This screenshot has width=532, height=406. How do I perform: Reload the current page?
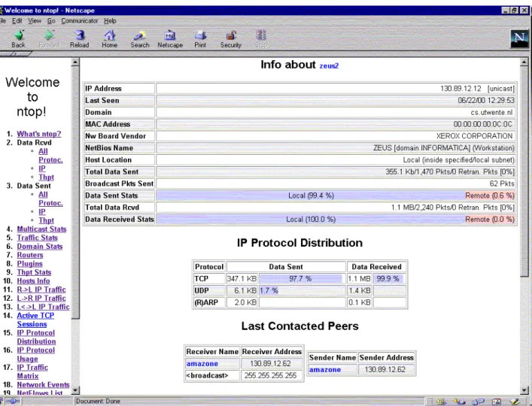[x=80, y=39]
